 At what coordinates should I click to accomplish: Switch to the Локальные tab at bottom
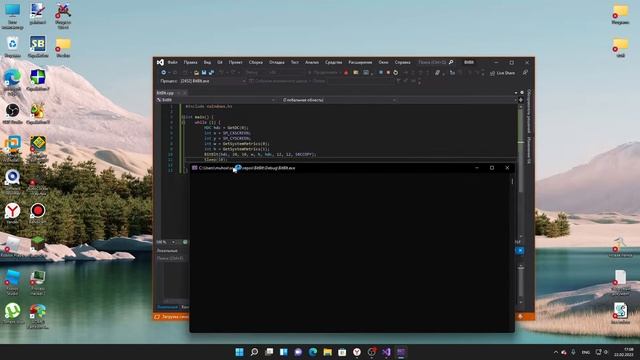[x=167, y=307]
